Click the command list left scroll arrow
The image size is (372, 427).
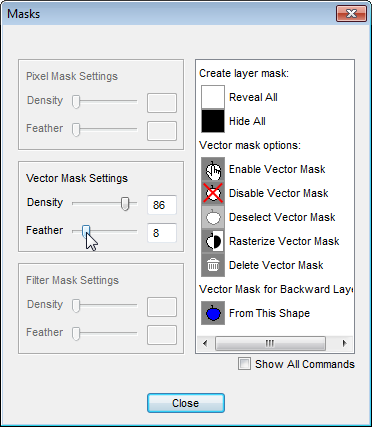click(x=205, y=343)
